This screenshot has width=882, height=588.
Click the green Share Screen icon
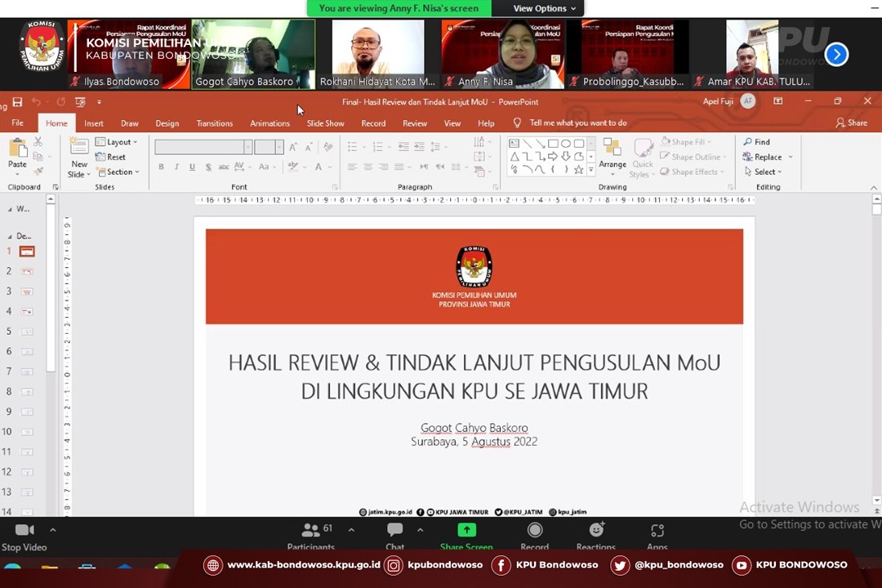coord(466,531)
